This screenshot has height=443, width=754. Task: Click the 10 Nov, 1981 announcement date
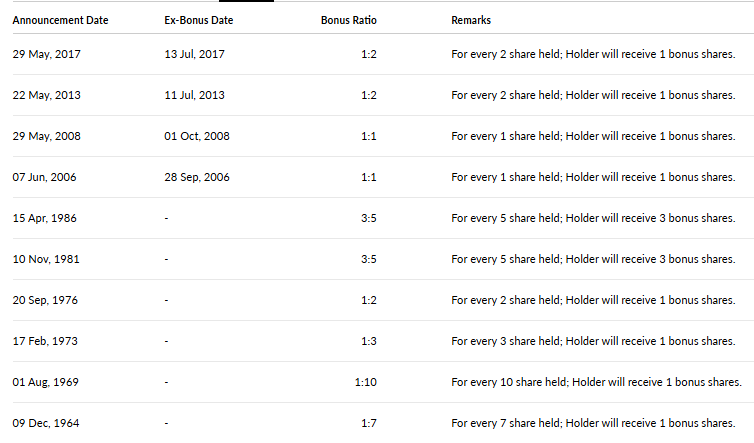(x=46, y=259)
